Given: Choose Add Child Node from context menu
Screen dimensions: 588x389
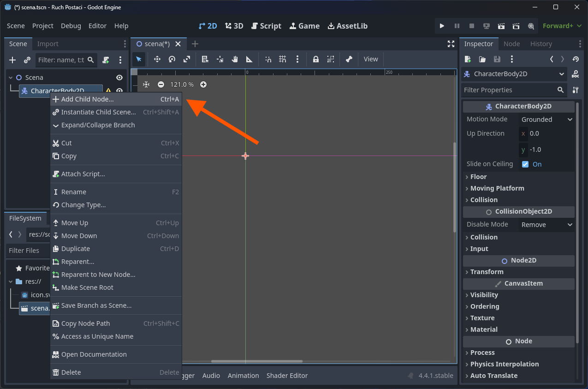Looking at the screenshot, I should click(x=116, y=99).
